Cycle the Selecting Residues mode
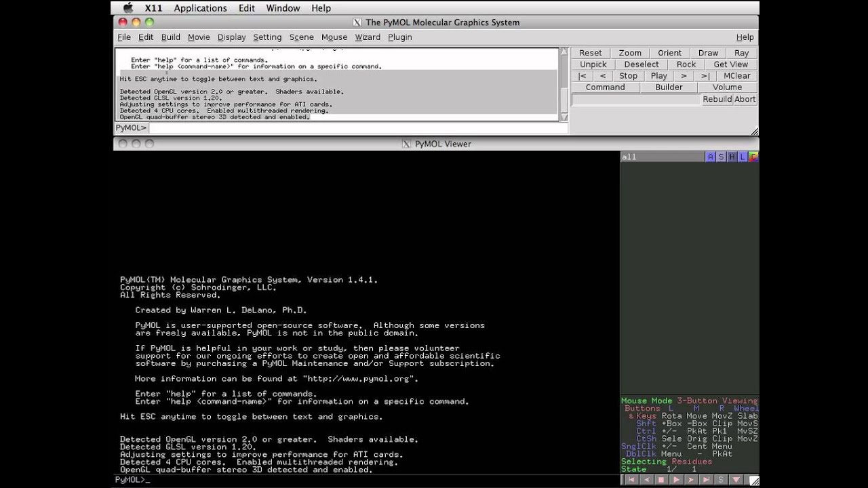 [x=667, y=462]
